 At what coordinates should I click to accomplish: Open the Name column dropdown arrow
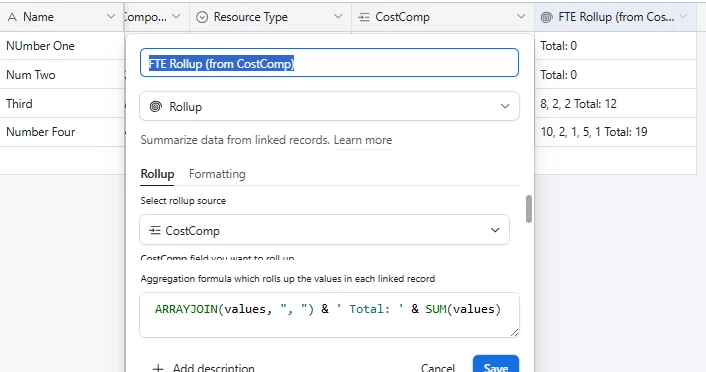tap(111, 17)
